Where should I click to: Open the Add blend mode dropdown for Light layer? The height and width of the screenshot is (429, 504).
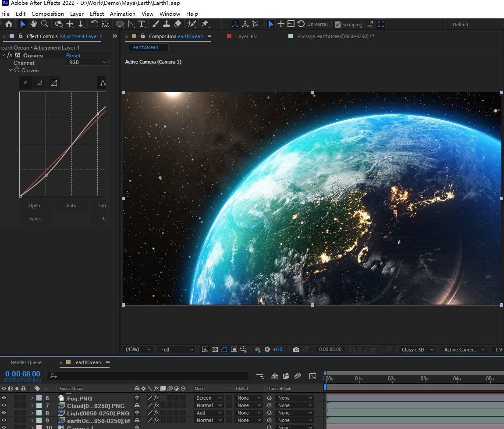pos(209,413)
